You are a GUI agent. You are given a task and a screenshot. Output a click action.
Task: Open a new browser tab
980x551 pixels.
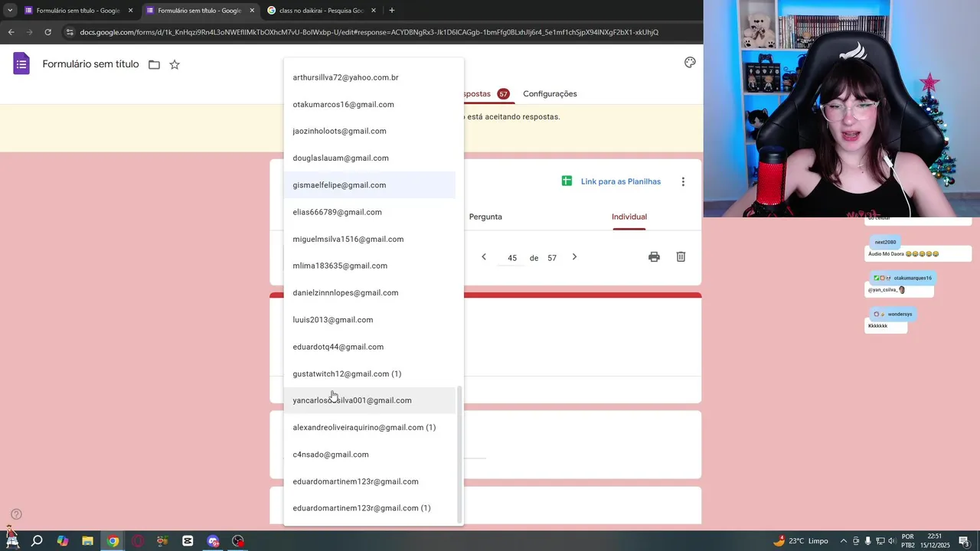click(392, 11)
